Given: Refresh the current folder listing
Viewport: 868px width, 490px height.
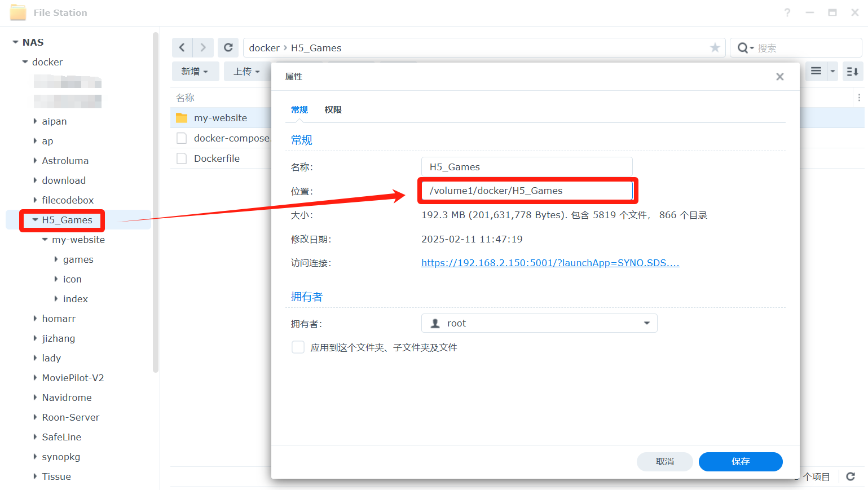Looking at the screenshot, I should pyautogui.click(x=228, y=48).
